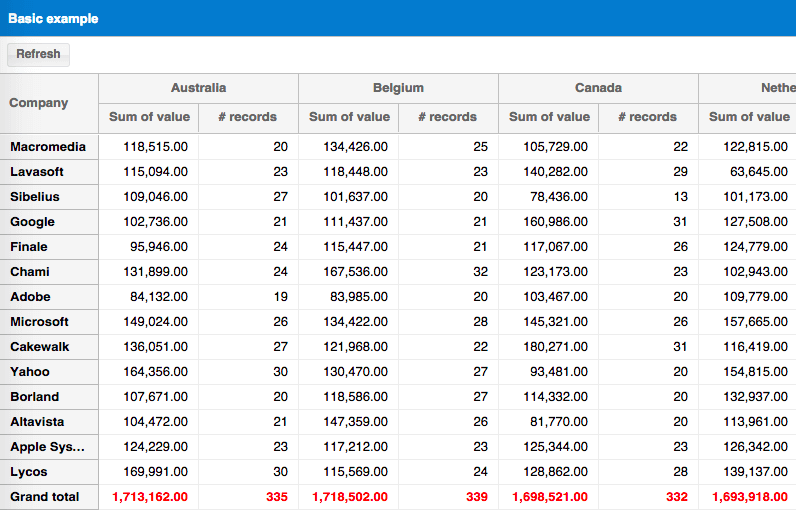Click cell 78,436.00 in Sibelius row
The width and height of the screenshot is (796, 510).
point(549,197)
